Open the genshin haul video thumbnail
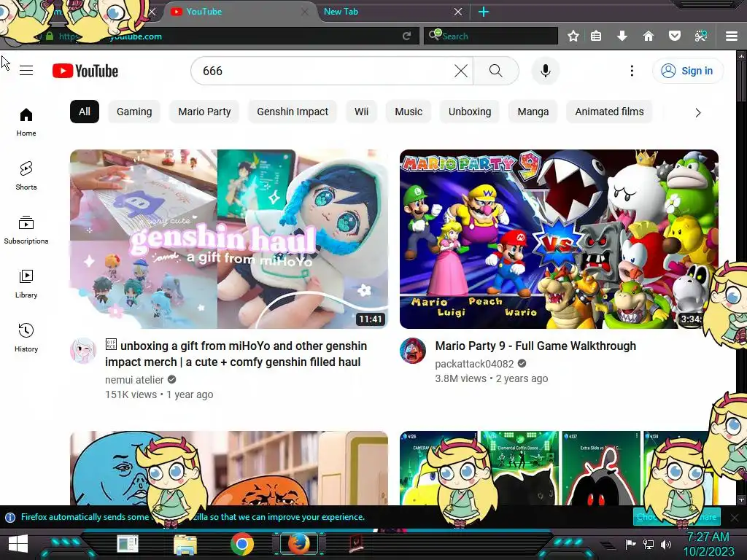The height and width of the screenshot is (560, 747). (x=228, y=239)
